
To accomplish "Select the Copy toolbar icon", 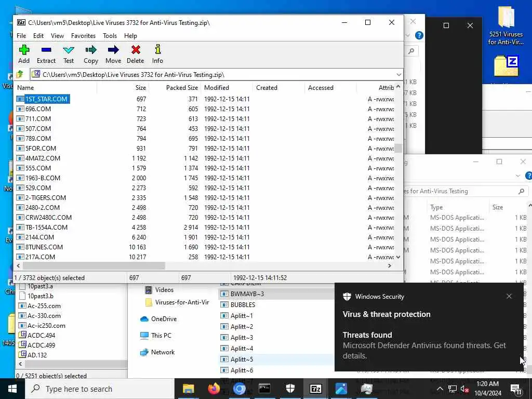I will tap(90, 54).
